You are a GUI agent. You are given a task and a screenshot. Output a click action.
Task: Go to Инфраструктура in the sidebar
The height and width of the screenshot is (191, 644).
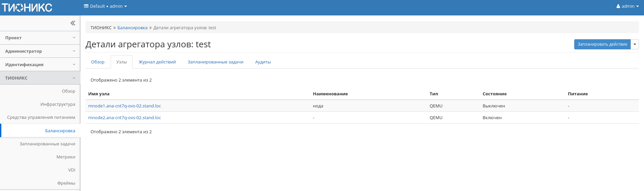pyautogui.click(x=58, y=104)
